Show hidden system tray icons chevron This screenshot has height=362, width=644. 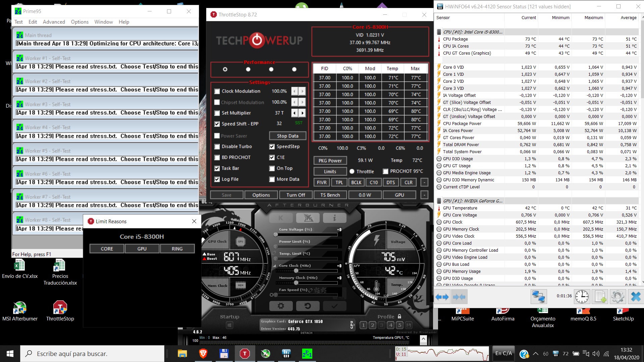coord(536,354)
